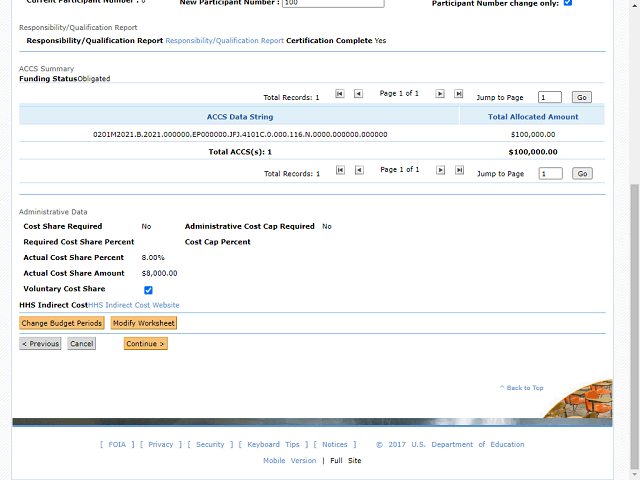
Task: Click the Change Budget Periods button
Action: click(62, 323)
